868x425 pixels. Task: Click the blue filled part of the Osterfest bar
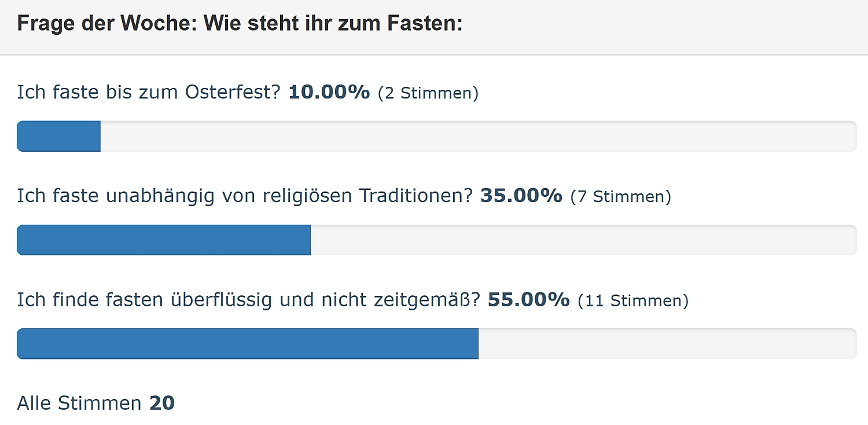tap(58, 137)
